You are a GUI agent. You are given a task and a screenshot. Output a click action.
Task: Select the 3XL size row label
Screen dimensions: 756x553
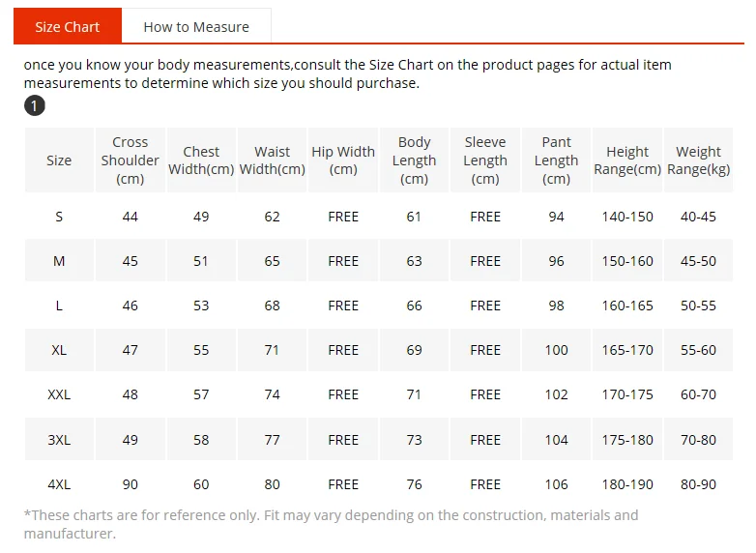click(59, 439)
